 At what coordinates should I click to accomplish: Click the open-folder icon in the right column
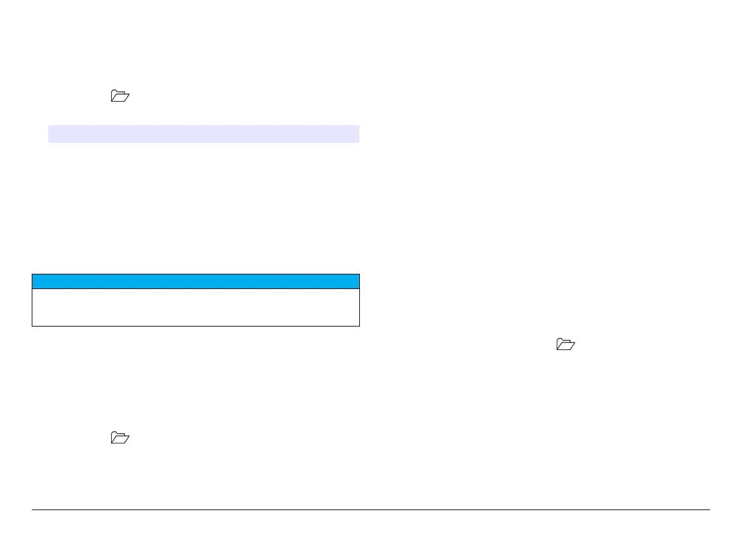point(566,344)
